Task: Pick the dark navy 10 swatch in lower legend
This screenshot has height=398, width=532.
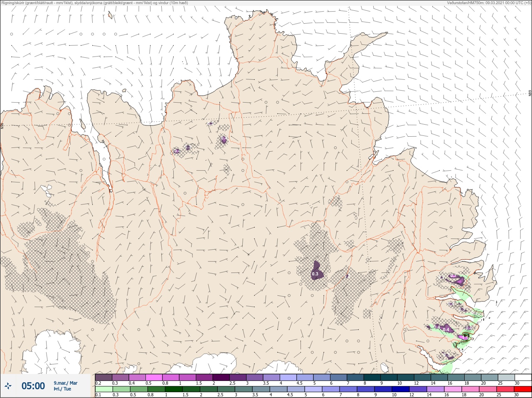Action: tap(400, 389)
